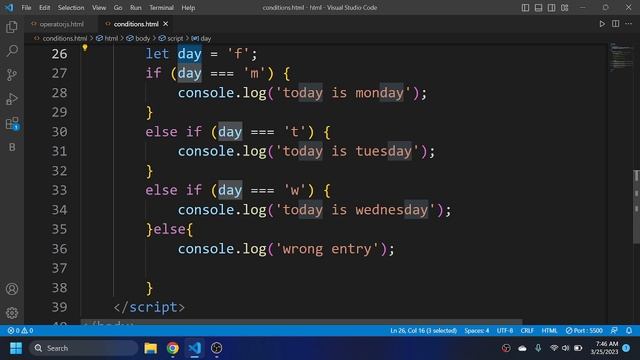Screen dimensions: 640x360
Task: Open the Edit menu
Action: (44, 8)
